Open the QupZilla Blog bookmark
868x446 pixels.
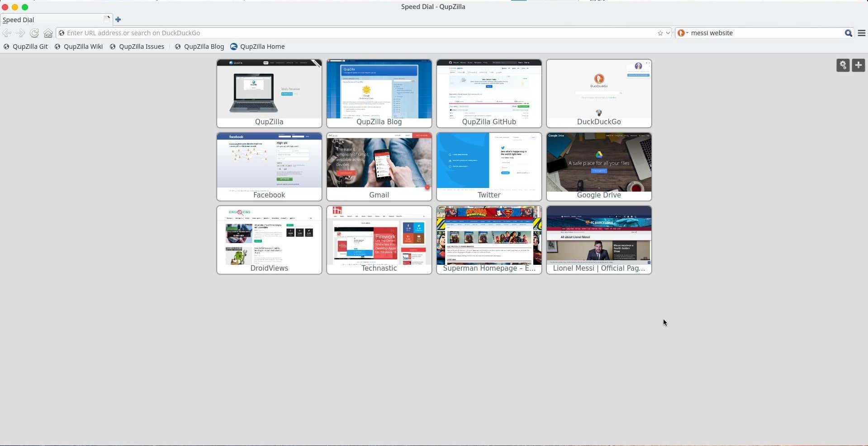(199, 47)
